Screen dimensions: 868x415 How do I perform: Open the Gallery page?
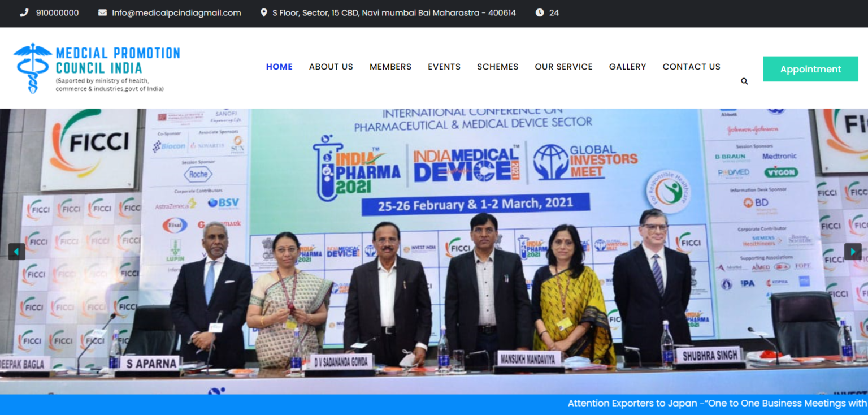coord(627,67)
